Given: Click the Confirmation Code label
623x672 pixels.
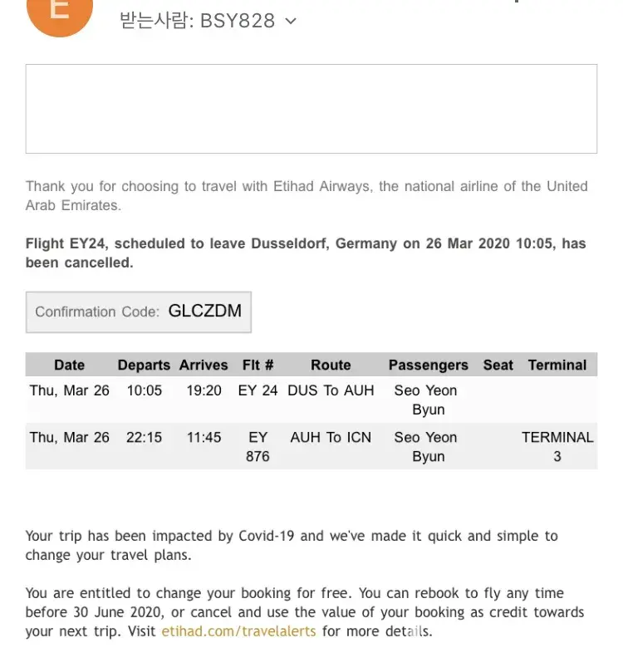Looking at the screenshot, I should [x=96, y=312].
